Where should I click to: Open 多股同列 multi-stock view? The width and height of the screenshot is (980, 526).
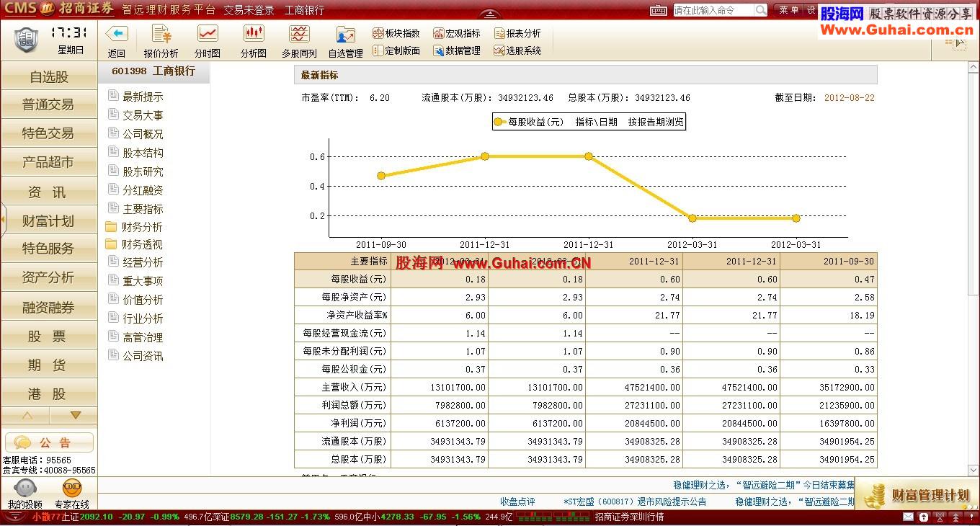[299, 41]
